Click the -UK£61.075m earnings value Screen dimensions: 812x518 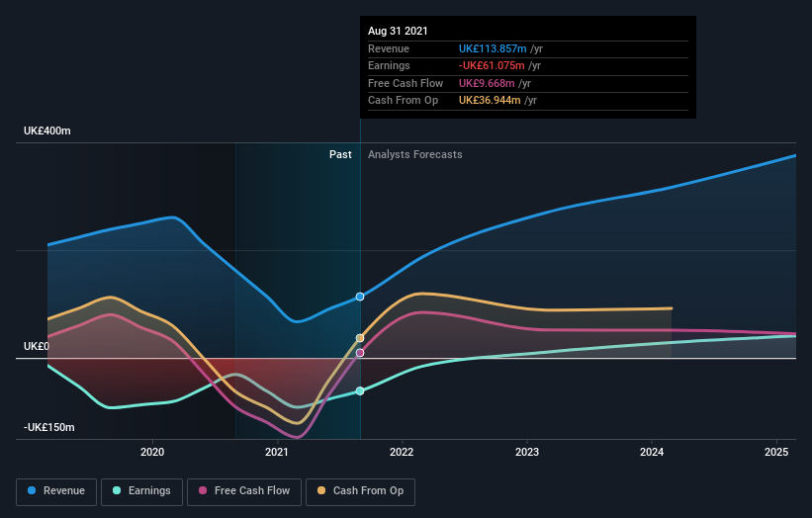[x=492, y=65]
